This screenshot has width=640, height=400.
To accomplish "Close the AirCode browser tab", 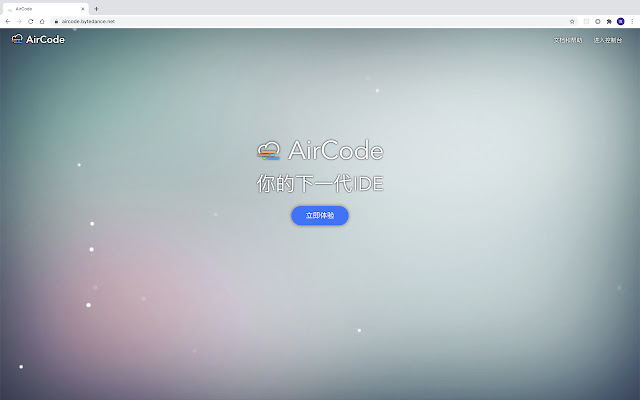I will [83, 9].
